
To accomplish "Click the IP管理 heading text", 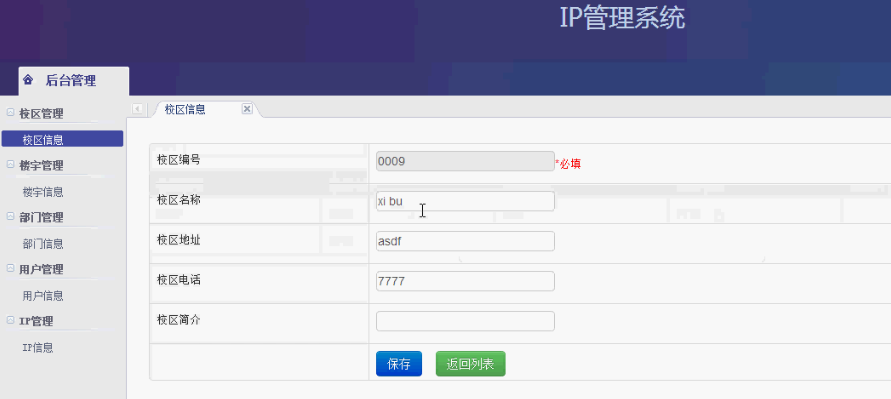I will tap(36, 321).
